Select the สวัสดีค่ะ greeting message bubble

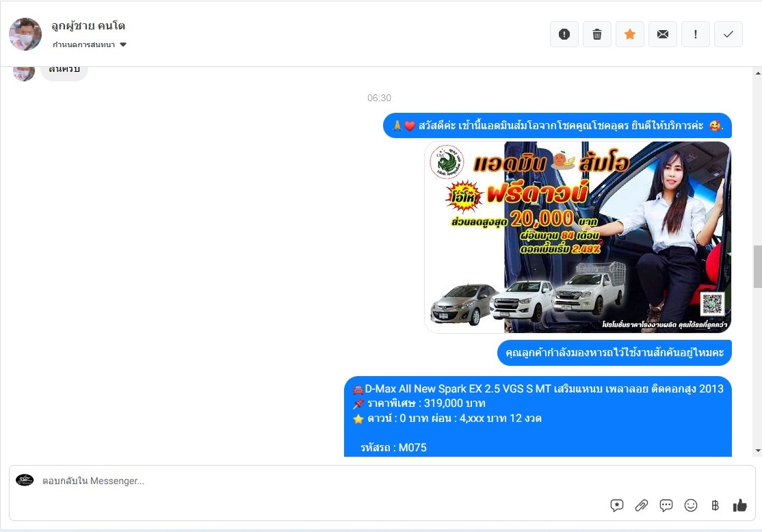pyautogui.click(x=557, y=126)
